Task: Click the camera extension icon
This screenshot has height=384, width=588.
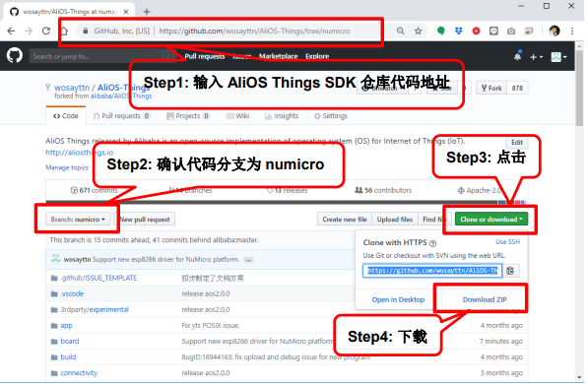Action: [511, 32]
